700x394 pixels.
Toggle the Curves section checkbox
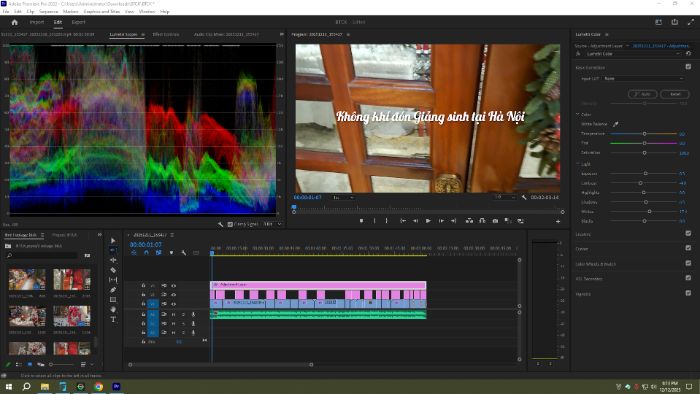coord(688,248)
